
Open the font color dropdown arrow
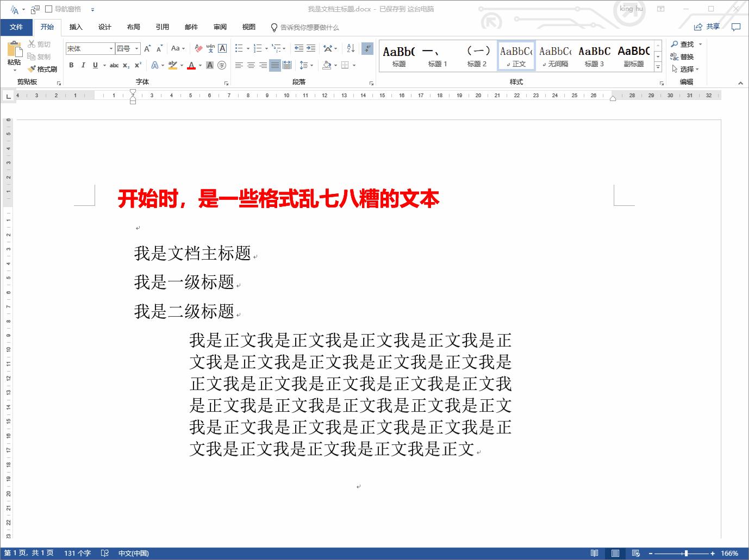click(x=199, y=65)
